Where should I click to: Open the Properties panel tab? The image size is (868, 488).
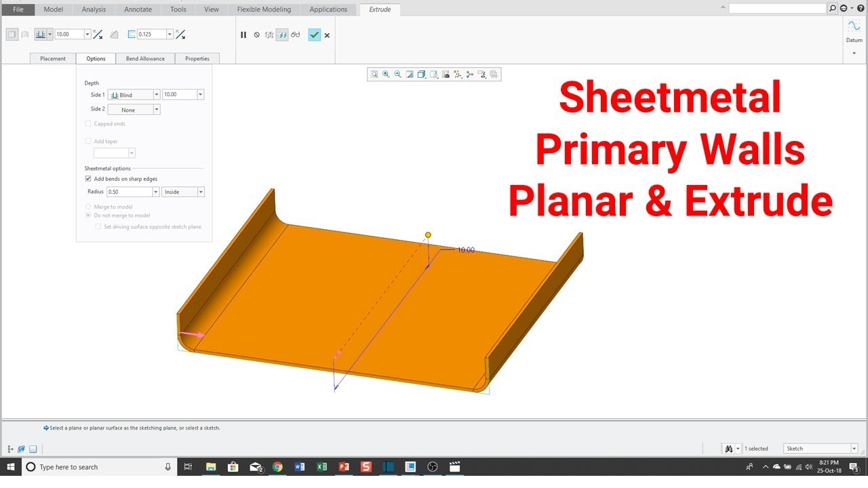coord(197,58)
